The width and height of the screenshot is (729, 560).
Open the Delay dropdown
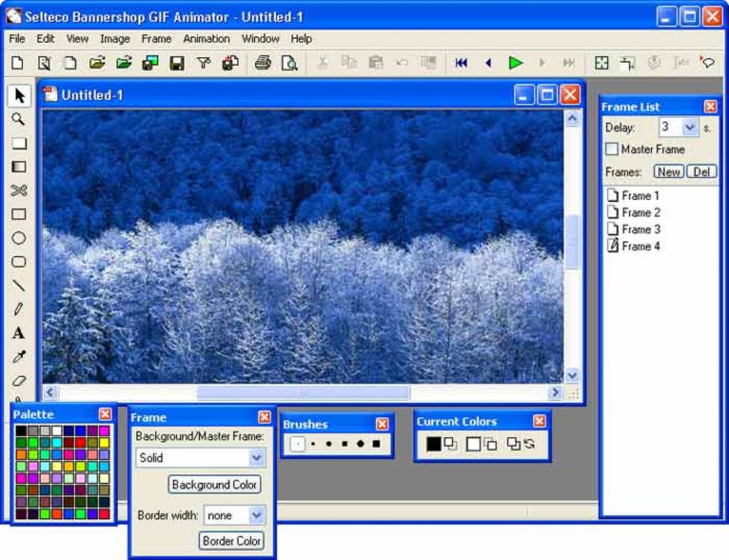pos(690,127)
